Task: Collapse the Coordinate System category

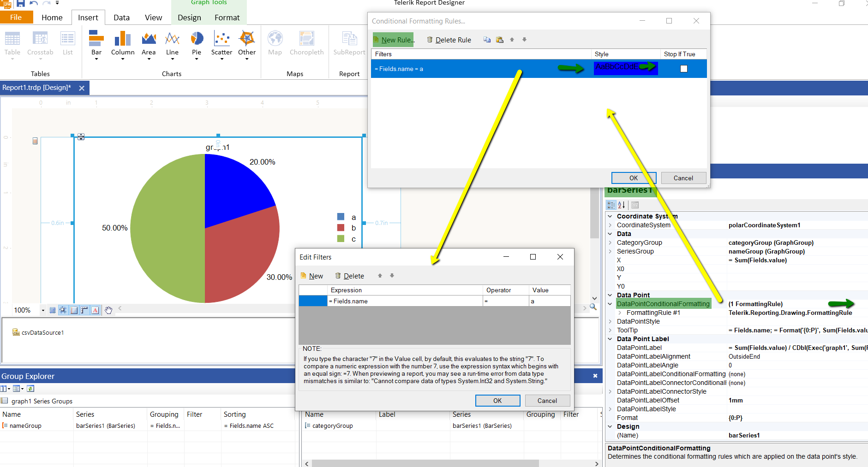Action: (x=610, y=216)
